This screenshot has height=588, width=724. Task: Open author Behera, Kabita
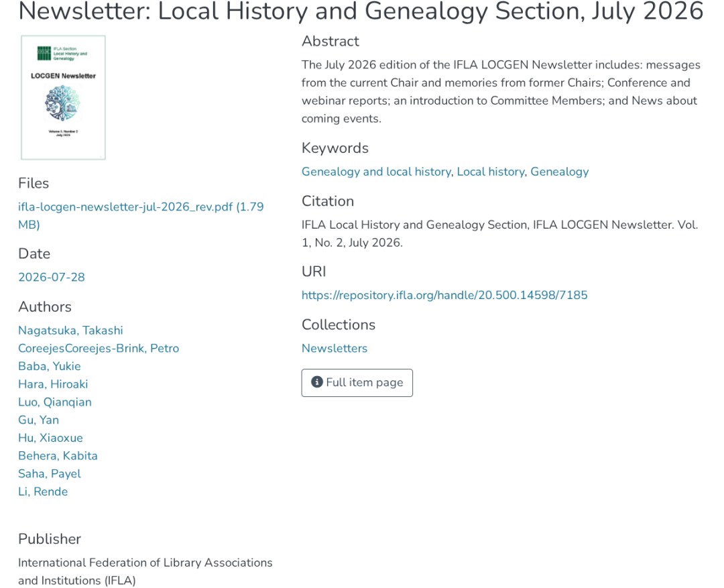58,456
